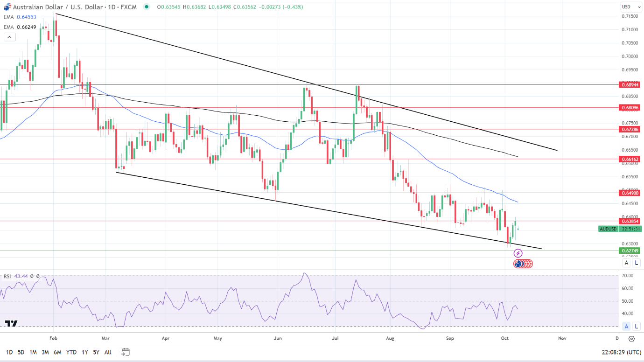Click the TradingView logo on chart
This screenshot has height=362, width=644.
tap(11, 323)
